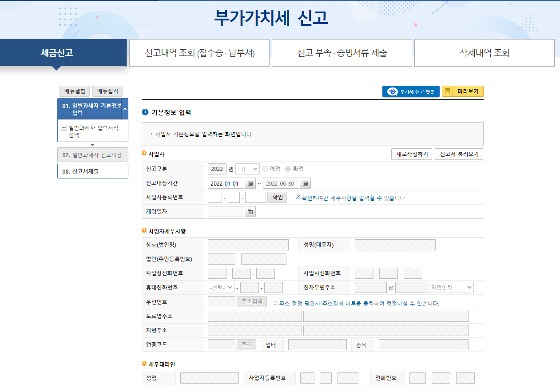Click the 전자우편주소 ID field
This screenshot has width=560, height=392.
[x=371, y=288]
